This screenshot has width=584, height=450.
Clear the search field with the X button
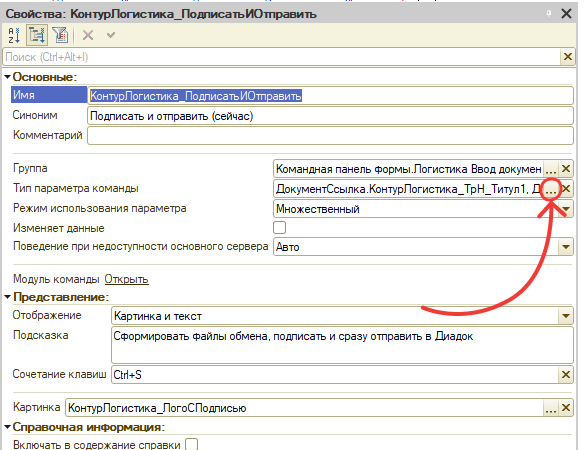click(568, 57)
